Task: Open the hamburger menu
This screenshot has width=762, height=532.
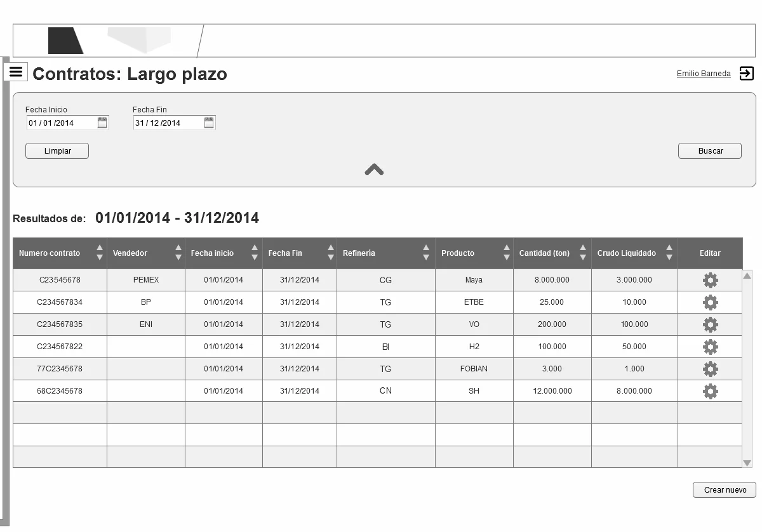Action: click(x=16, y=72)
